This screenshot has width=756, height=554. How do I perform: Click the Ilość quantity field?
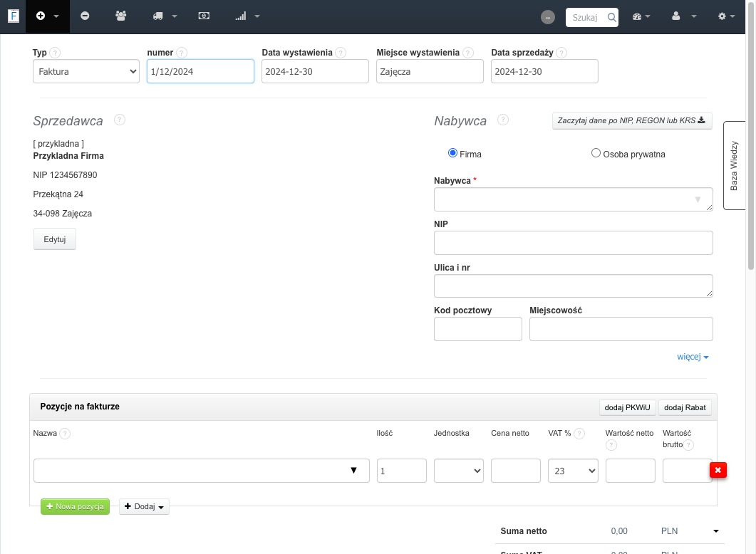402,471
